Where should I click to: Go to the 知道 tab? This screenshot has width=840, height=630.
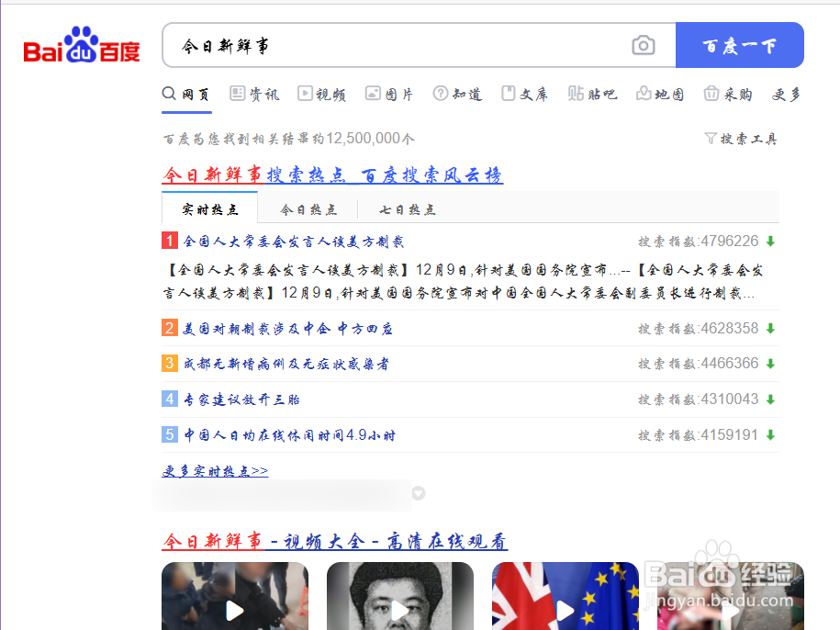coord(457,95)
